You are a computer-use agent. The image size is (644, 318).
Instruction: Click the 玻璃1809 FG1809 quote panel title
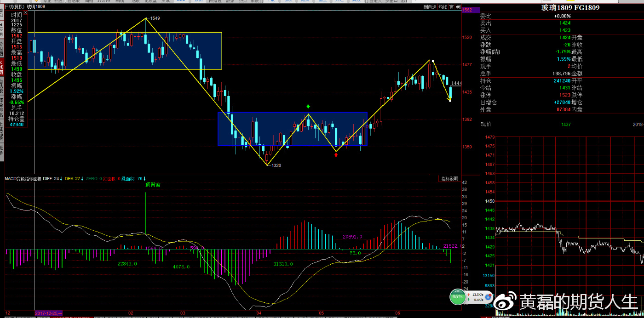(570, 8)
